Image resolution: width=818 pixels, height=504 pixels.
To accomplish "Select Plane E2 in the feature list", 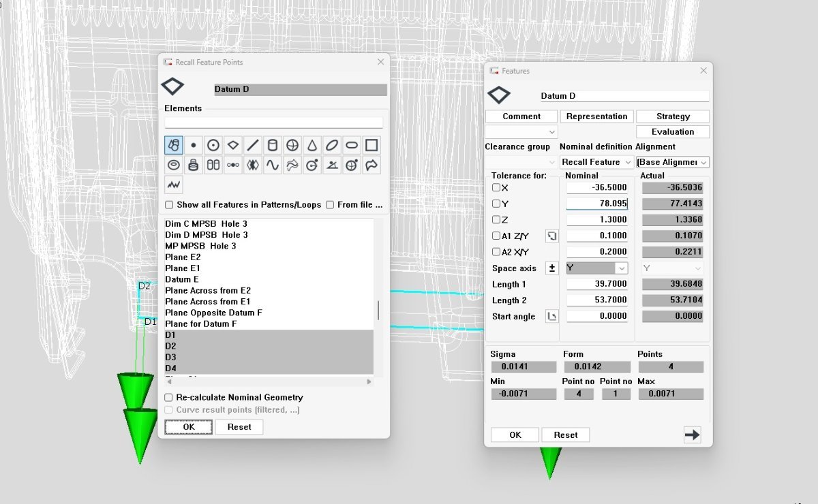I will point(183,257).
